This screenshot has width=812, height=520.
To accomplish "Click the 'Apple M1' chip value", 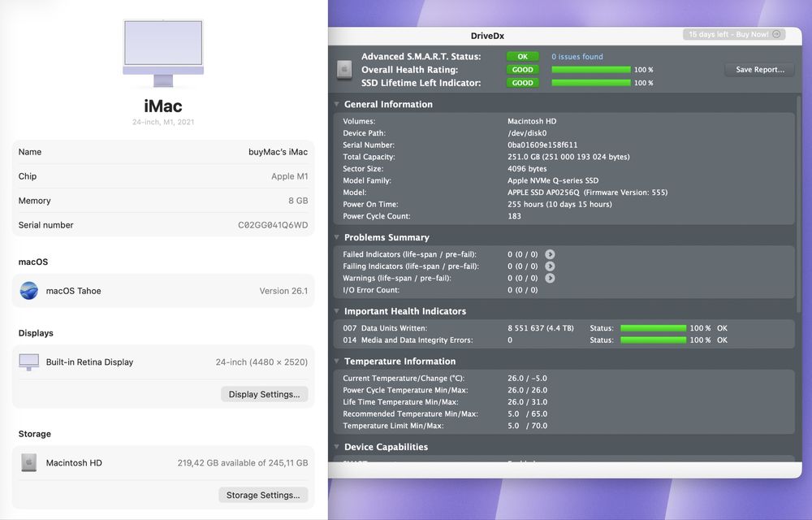I will (x=290, y=176).
